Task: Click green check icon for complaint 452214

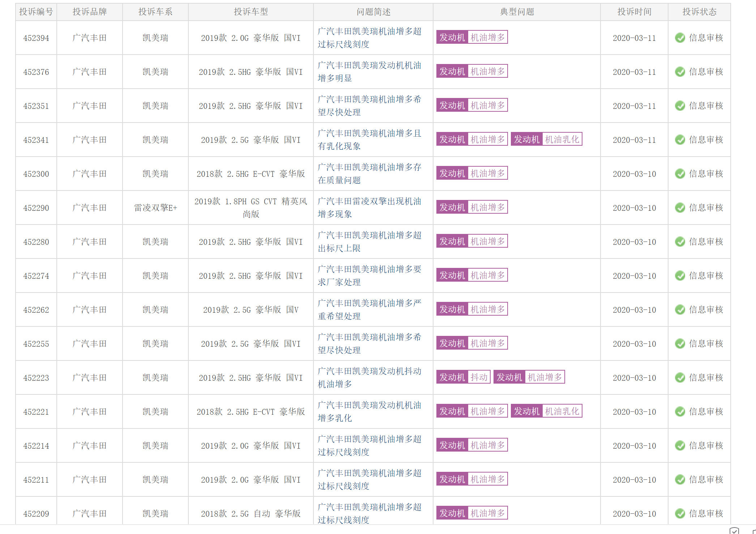Action: tap(680, 445)
